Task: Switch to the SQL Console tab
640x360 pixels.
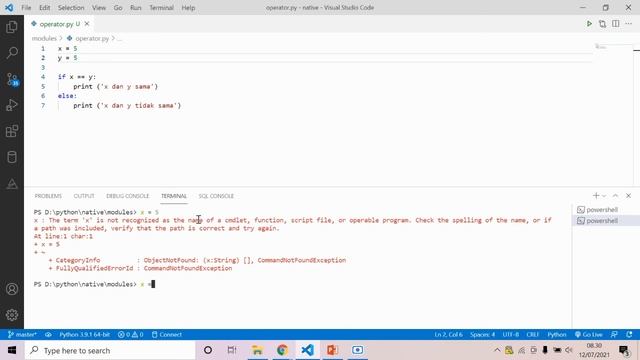Action: pos(216,196)
